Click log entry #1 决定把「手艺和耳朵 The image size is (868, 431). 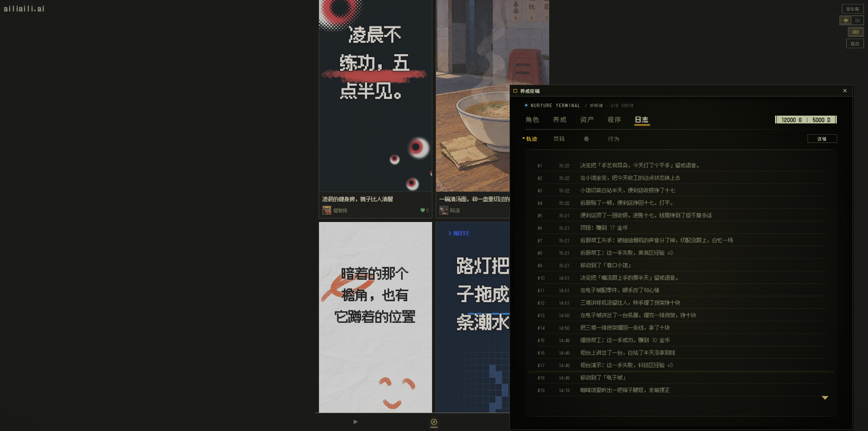coord(681,165)
